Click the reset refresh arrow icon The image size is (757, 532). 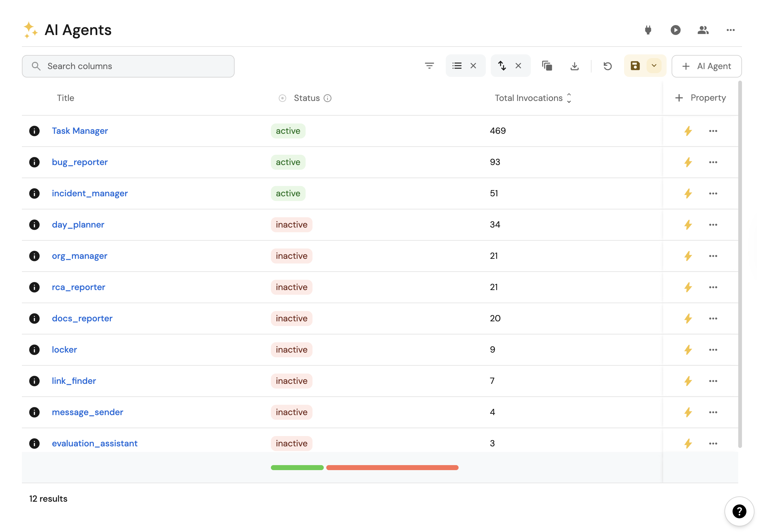pyautogui.click(x=607, y=66)
